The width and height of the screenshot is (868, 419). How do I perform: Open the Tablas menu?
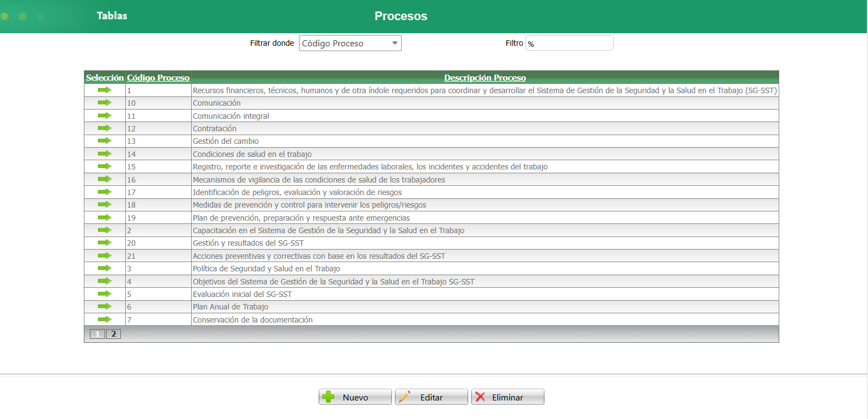(112, 16)
